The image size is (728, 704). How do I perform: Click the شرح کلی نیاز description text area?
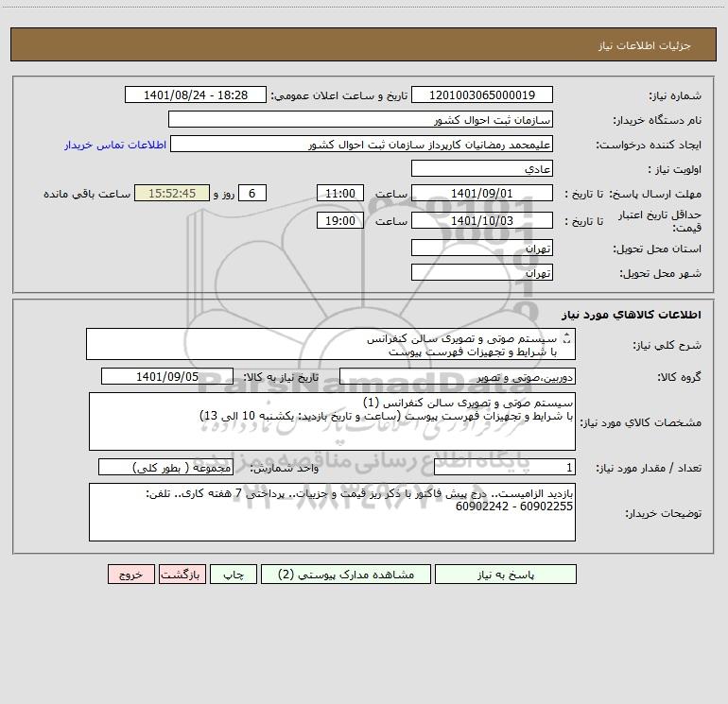point(331,344)
